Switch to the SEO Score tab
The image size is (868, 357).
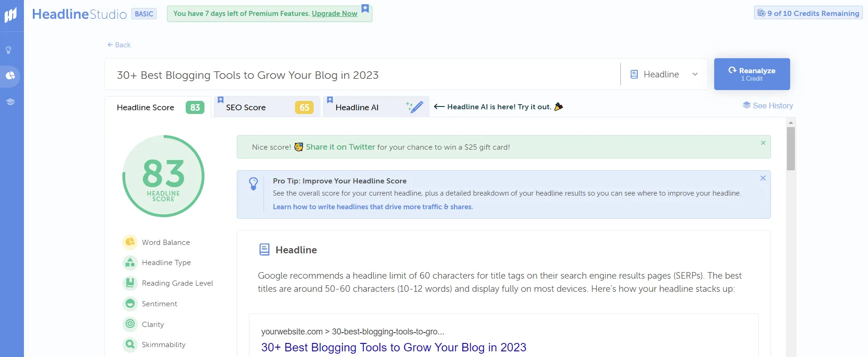click(267, 107)
